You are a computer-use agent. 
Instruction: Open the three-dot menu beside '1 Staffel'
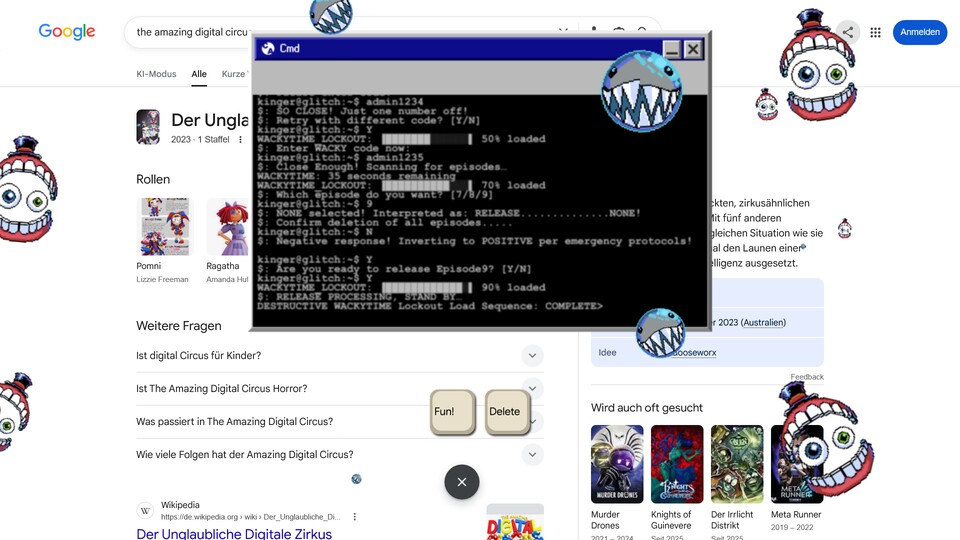[241, 140]
